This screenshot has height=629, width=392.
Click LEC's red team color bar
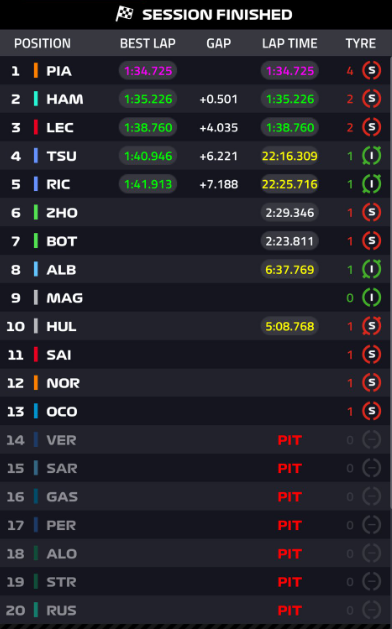pyautogui.click(x=36, y=127)
